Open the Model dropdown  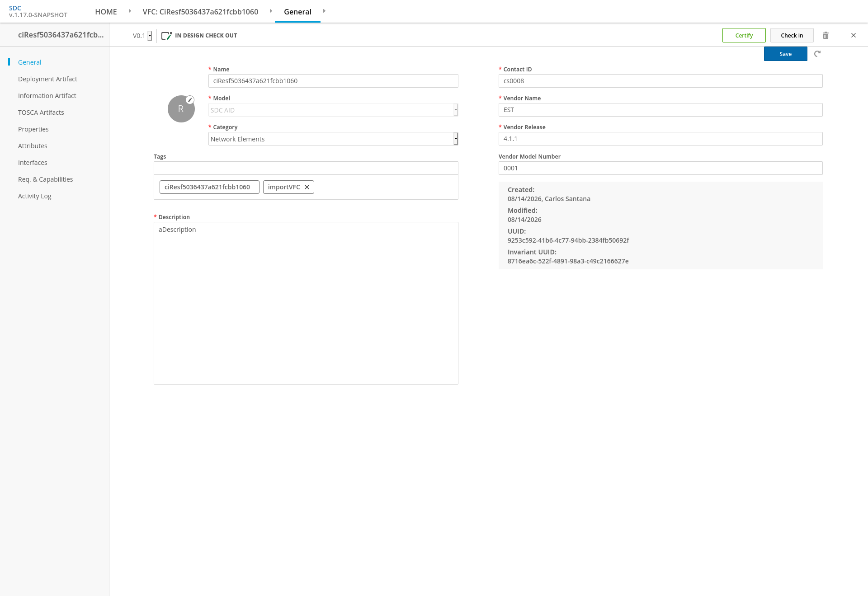333,110
